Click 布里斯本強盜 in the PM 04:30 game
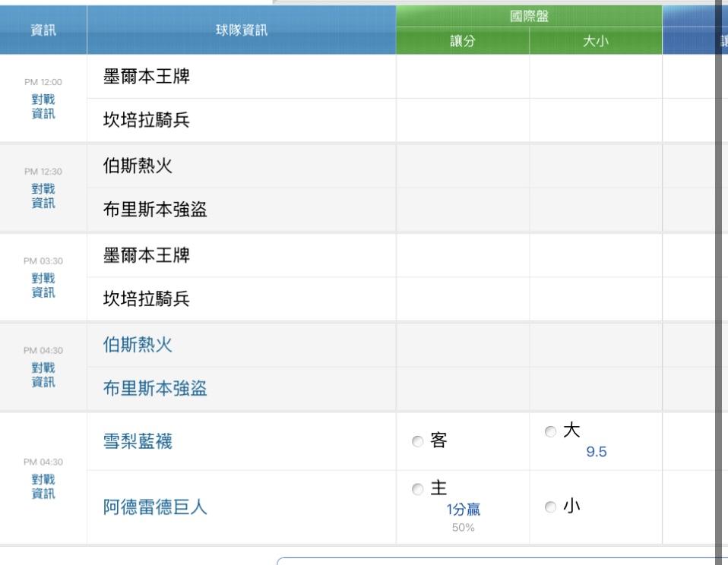 tap(155, 390)
